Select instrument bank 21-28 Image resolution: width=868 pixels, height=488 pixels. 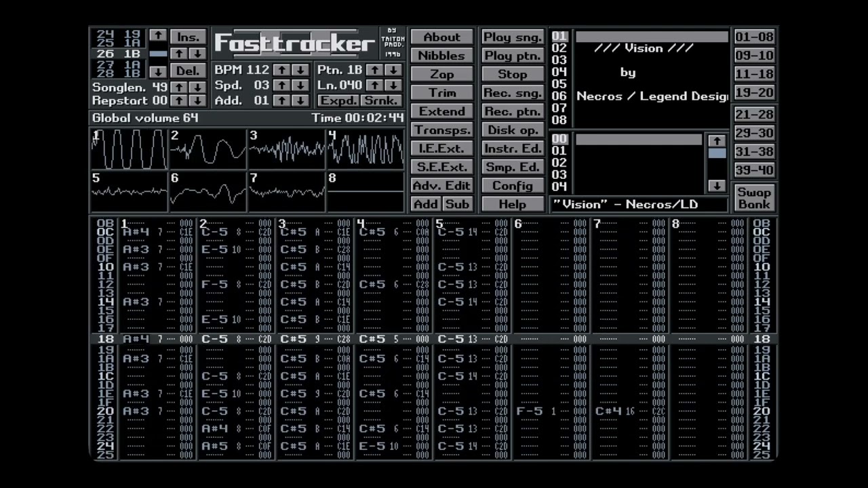(x=754, y=115)
